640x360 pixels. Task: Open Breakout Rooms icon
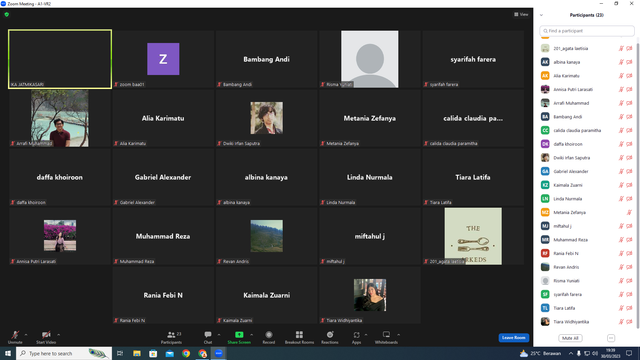coord(299,335)
